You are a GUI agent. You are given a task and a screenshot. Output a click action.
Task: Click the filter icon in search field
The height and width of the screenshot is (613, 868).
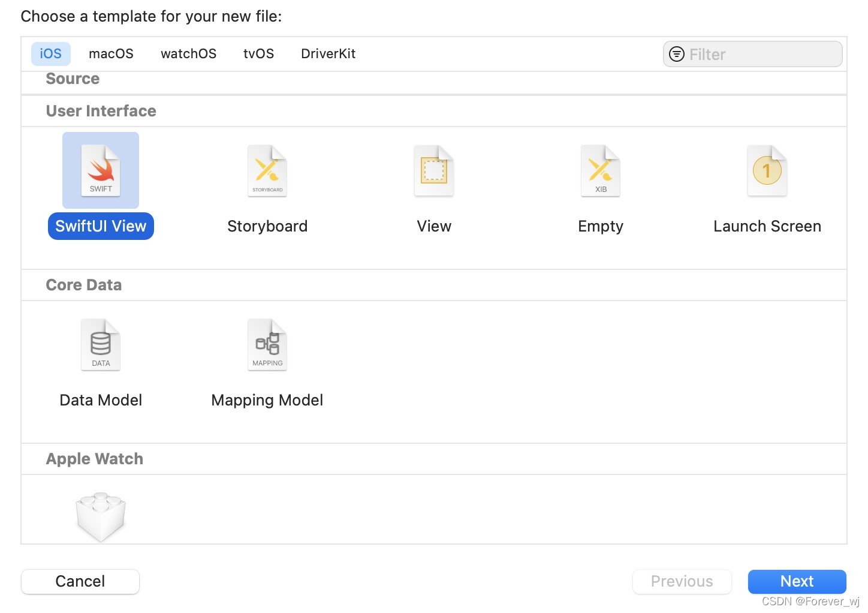(677, 55)
